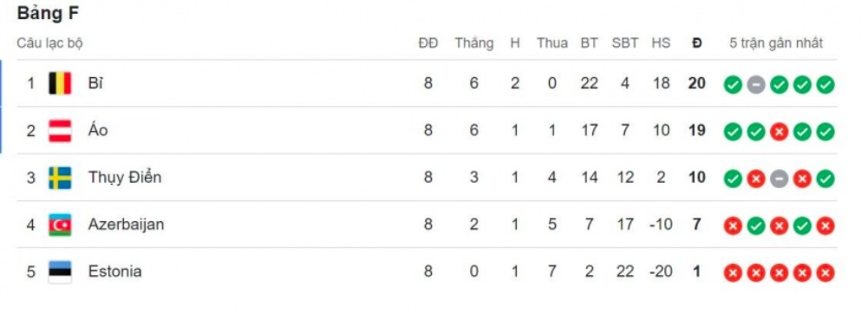Click the Azerbaijan flag icon
Image resolution: width=868 pixels, height=327 pixels.
pyautogui.click(x=59, y=226)
